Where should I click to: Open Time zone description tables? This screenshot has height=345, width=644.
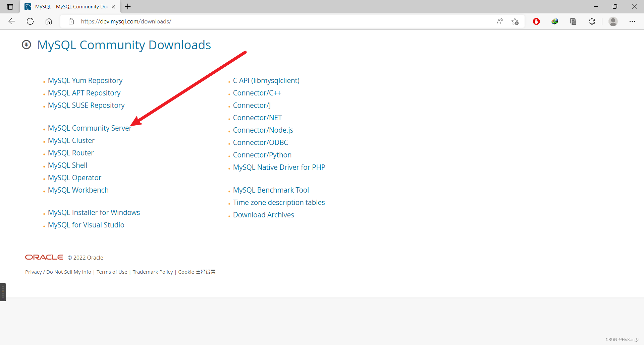tap(279, 203)
